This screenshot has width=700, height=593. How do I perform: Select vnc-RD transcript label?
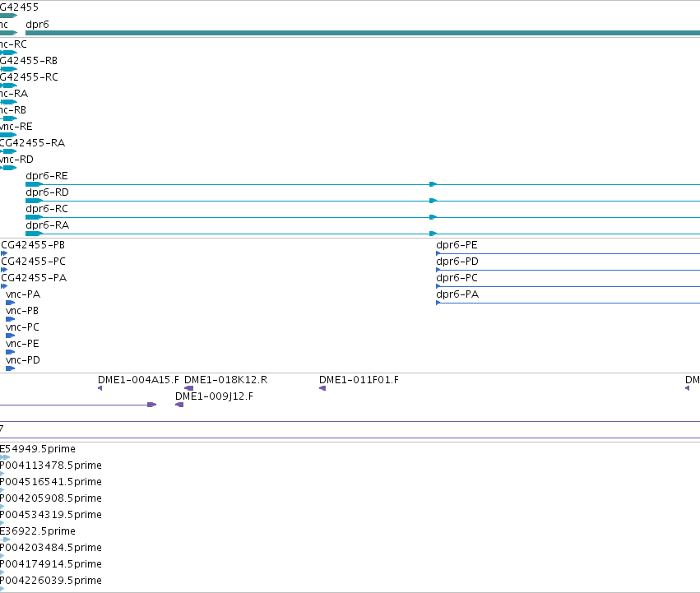[x=16, y=160]
